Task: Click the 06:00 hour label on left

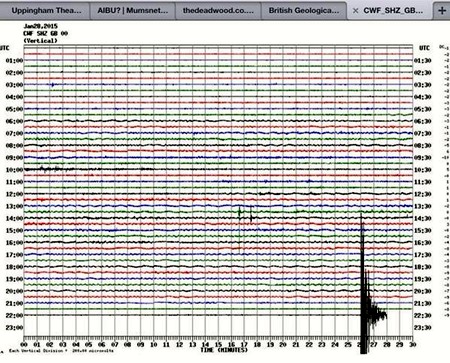Action: click(x=14, y=121)
